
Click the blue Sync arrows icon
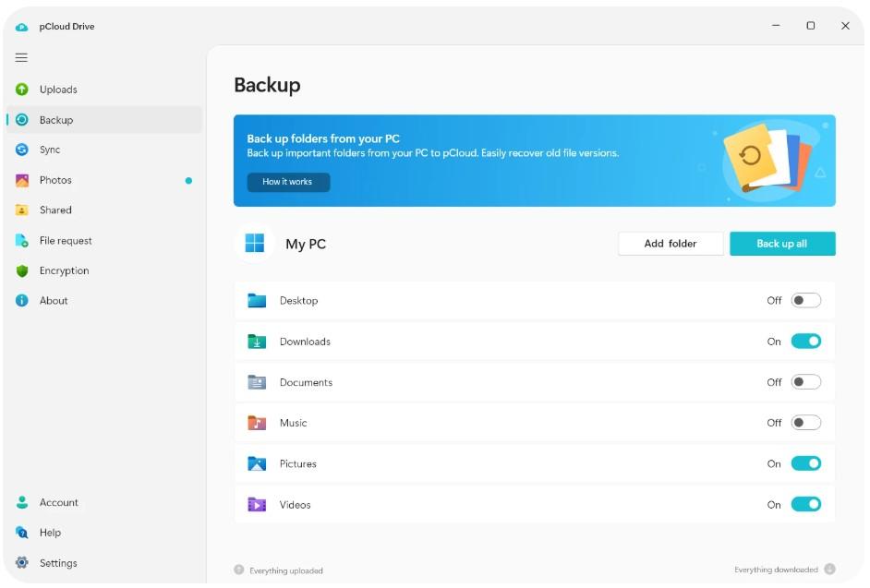tap(21, 150)
